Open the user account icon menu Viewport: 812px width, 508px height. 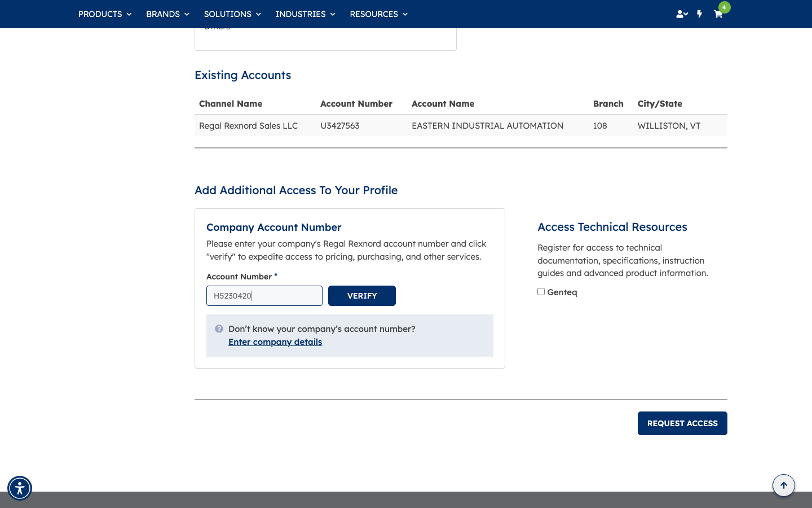(682, 14)
